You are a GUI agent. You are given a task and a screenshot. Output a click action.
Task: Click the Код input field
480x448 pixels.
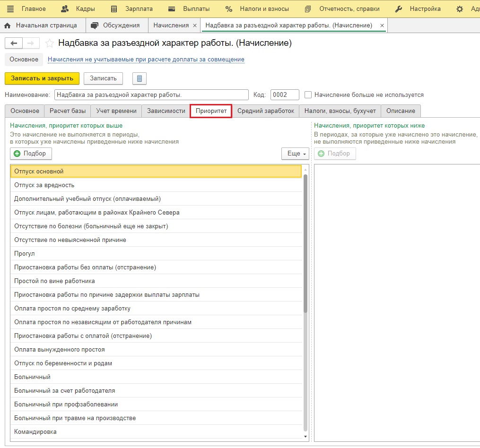pos(285,95)
